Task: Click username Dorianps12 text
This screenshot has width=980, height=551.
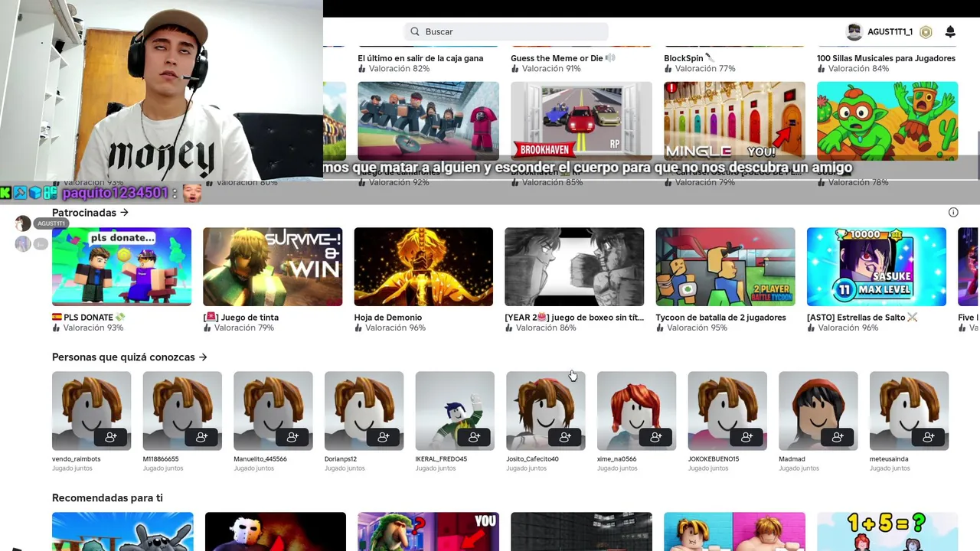Action: tap(341, 459)
